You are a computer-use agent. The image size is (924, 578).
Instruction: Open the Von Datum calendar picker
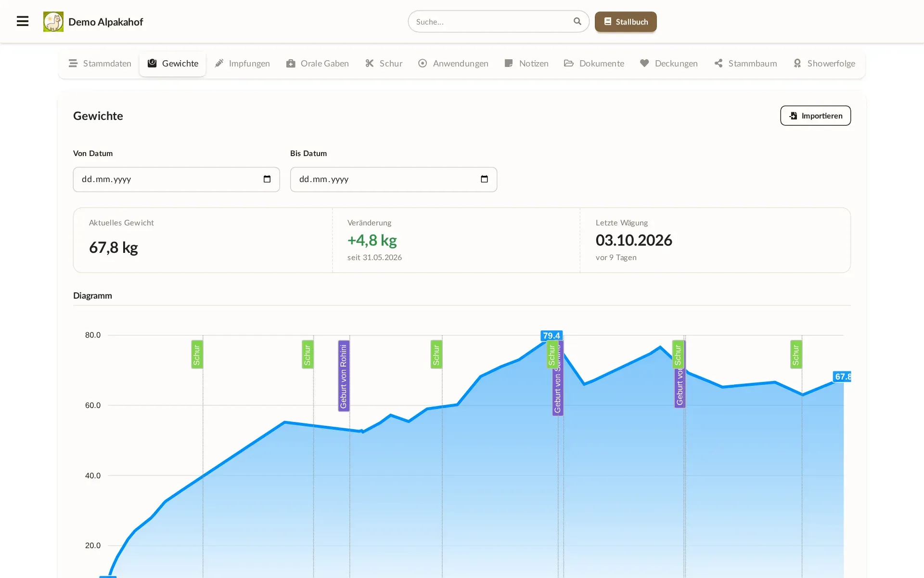267,179
